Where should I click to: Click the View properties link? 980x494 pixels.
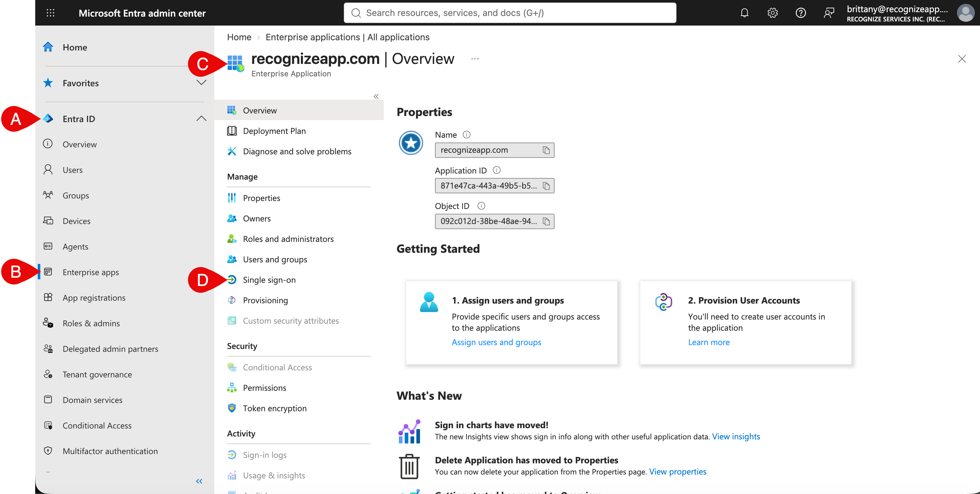[x=677, y=472]
